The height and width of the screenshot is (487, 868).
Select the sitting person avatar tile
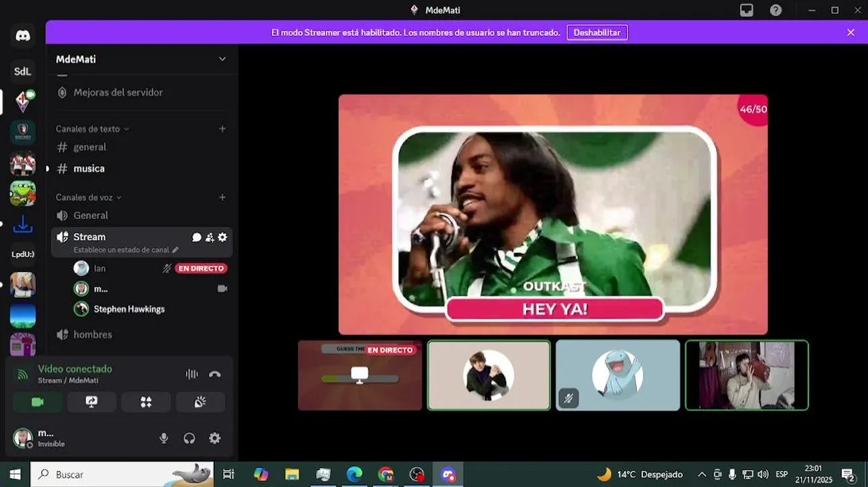click(x=489, y=375)
